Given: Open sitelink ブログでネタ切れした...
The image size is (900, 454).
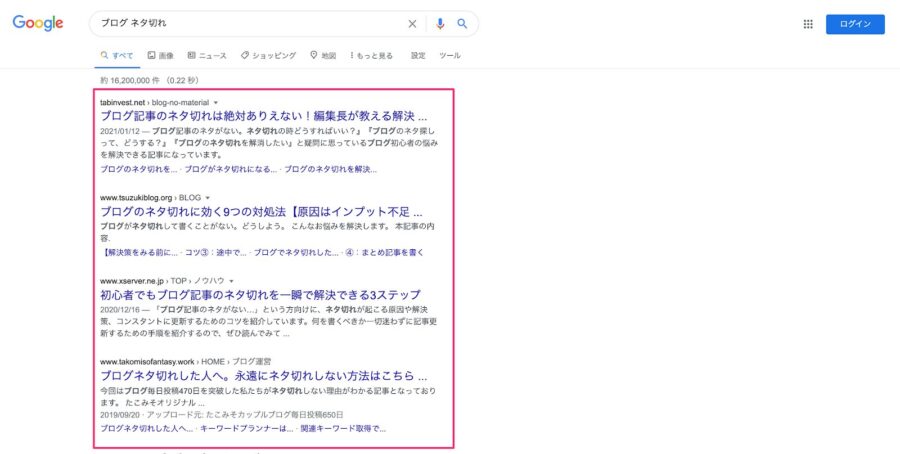Looking at the screenshot, I should pos(296,253).
